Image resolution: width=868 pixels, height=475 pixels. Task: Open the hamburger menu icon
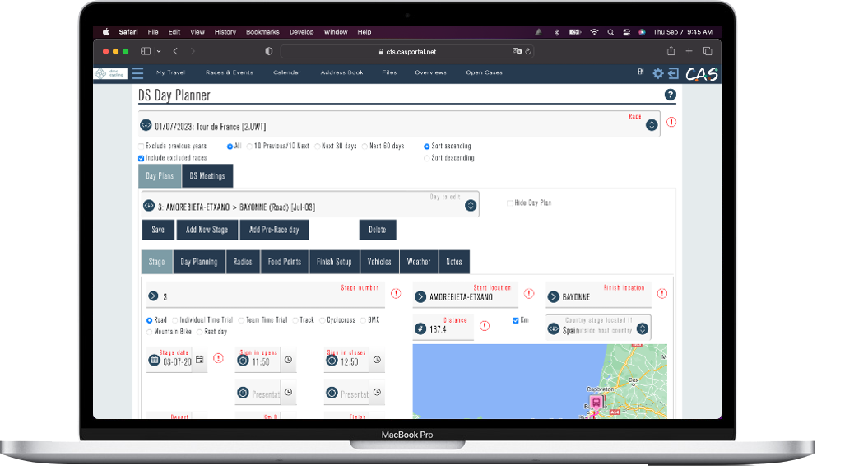(138, 73)
